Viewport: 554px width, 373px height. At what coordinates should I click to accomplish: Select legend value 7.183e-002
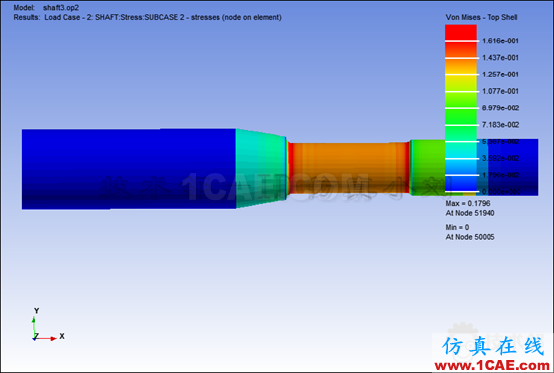[x=500, y=125]
